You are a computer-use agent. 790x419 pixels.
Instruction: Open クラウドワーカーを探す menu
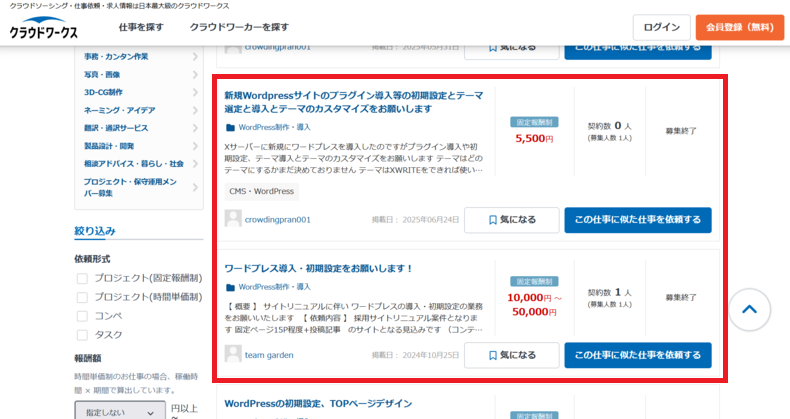point(239,27)
